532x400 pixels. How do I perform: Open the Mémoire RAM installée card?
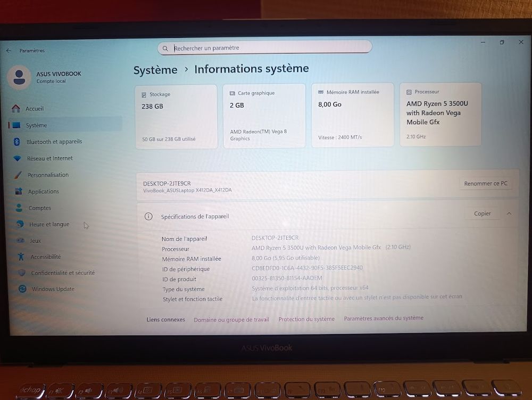353,115
